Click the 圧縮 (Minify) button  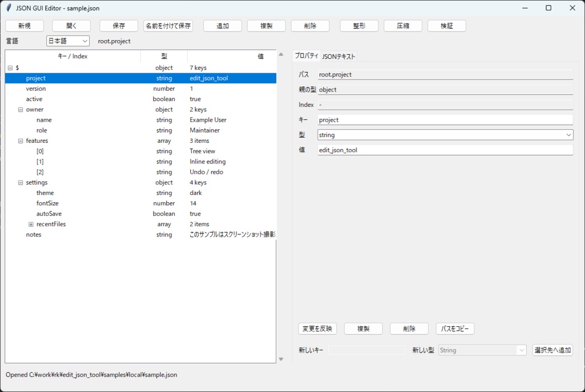pyautogui.click(x=403, y=26)
